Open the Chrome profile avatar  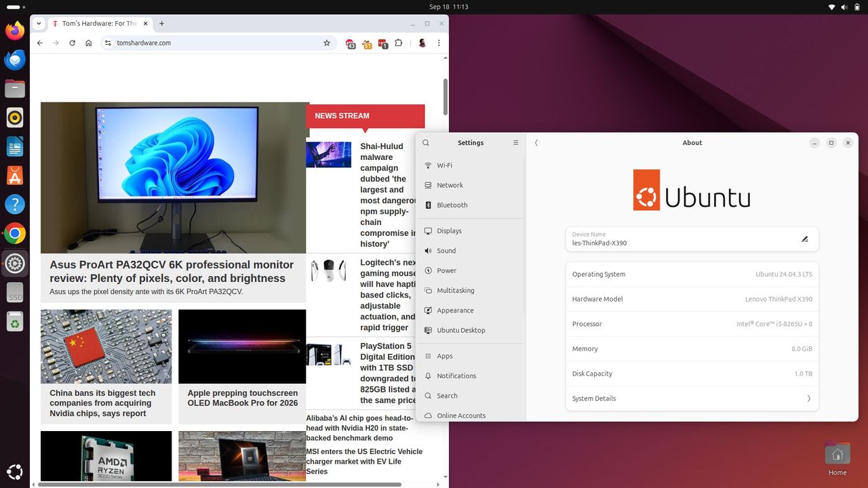tap(422, 43)
